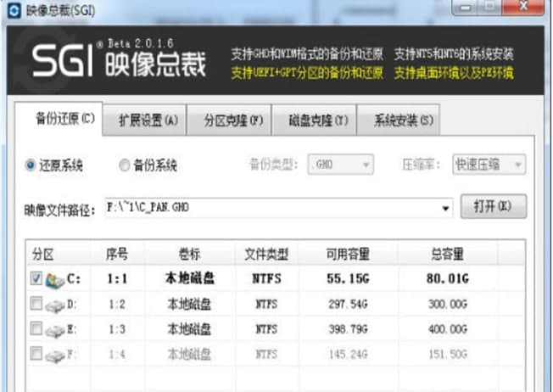Switch to the 备份还原(C) tab

pos(59,119)
